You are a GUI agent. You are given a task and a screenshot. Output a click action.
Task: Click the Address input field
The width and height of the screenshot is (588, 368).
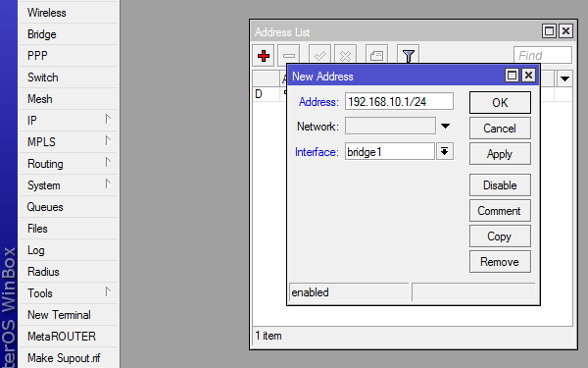pyautogui.click(x=399, y=101)
